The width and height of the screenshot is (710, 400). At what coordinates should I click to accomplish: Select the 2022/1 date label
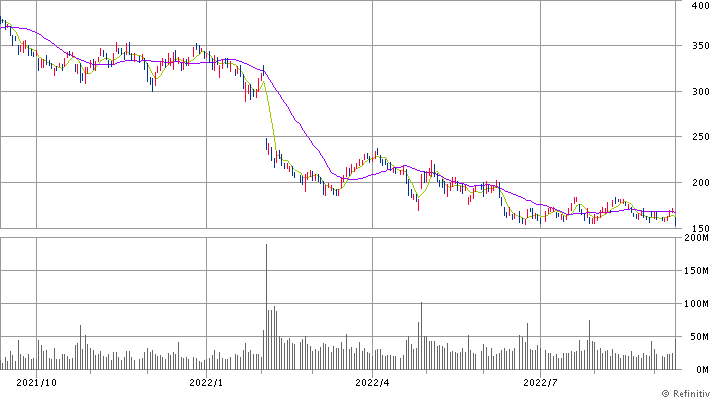[205, 381]
